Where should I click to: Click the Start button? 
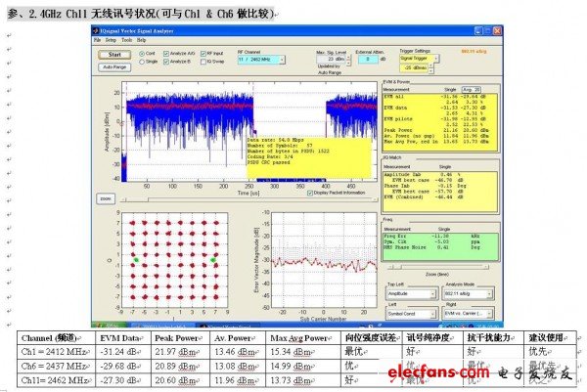(114, 56)
